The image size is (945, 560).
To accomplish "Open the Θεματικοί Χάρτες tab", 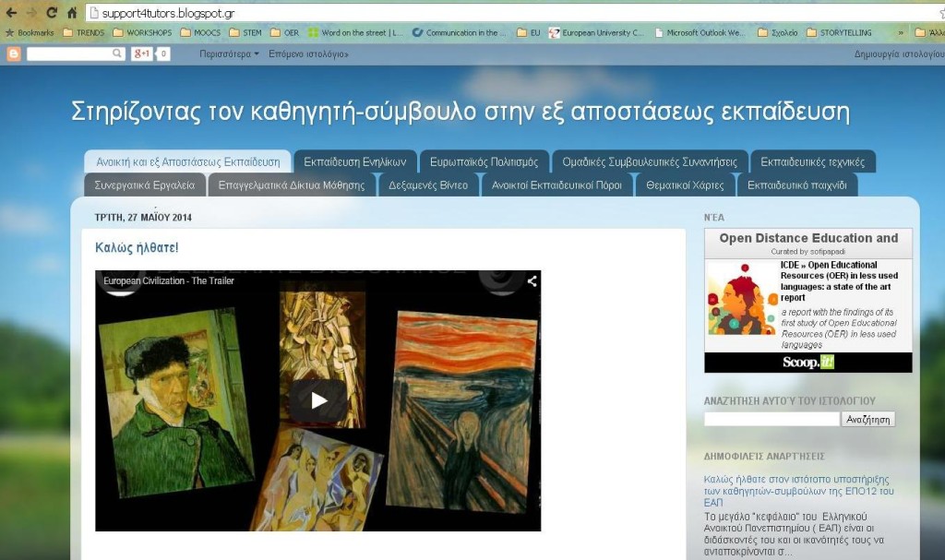I will tap(686, 185).
